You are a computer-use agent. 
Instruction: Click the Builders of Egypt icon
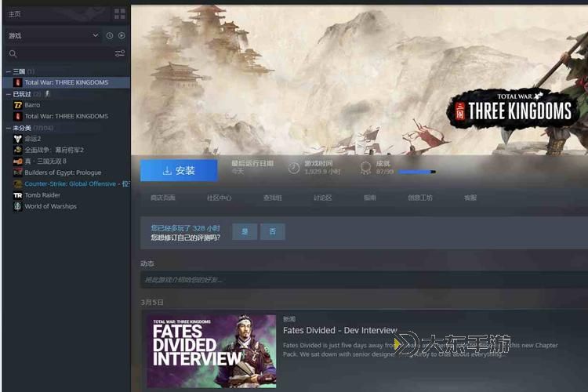pyautogui.click(x=17, y=172)
